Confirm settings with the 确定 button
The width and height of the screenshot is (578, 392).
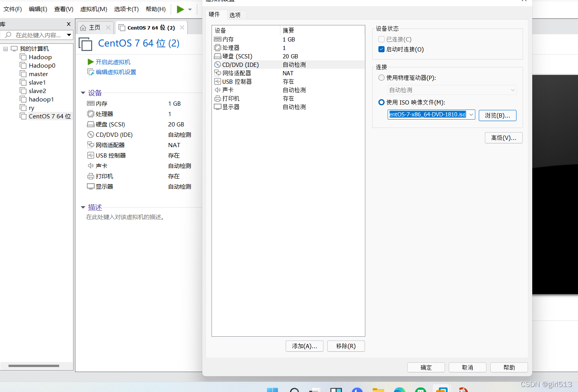point(426,367)
